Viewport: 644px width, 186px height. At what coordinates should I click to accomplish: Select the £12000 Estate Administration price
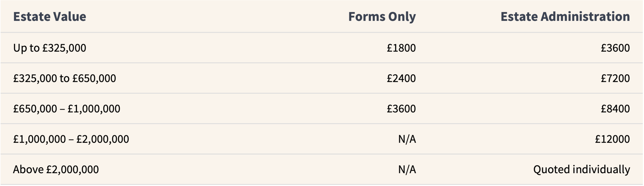[612, 139]
